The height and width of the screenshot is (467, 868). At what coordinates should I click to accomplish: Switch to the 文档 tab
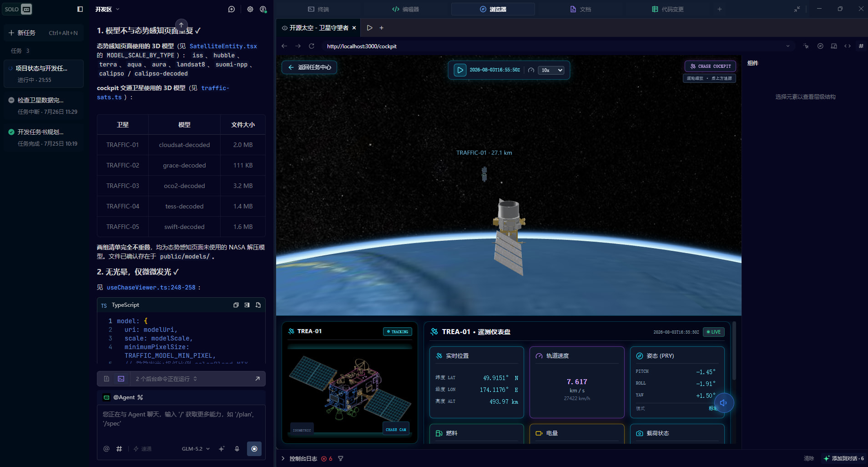click(580, 9)
